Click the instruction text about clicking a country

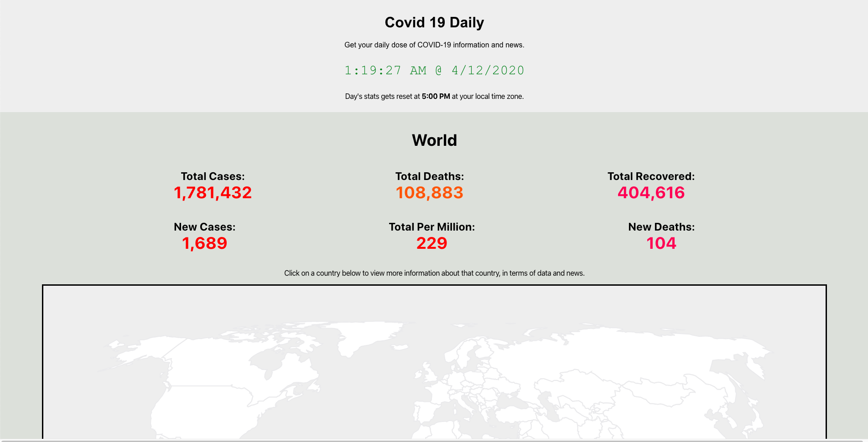pyautogui.click(x=434, y=273)
